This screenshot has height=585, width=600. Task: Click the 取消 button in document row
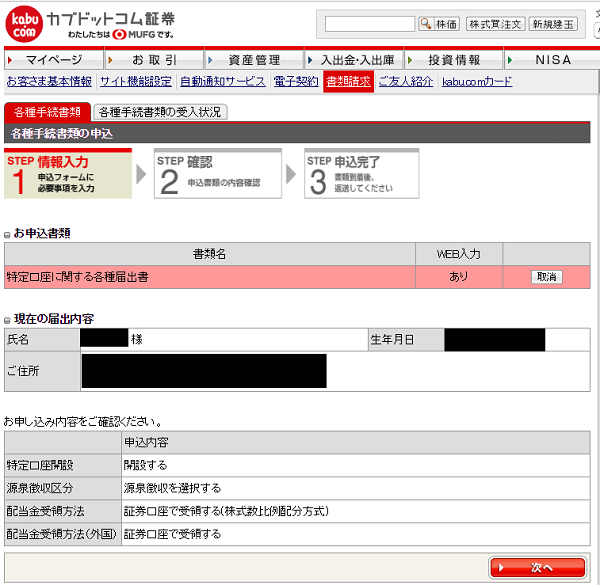coord(546,277)
